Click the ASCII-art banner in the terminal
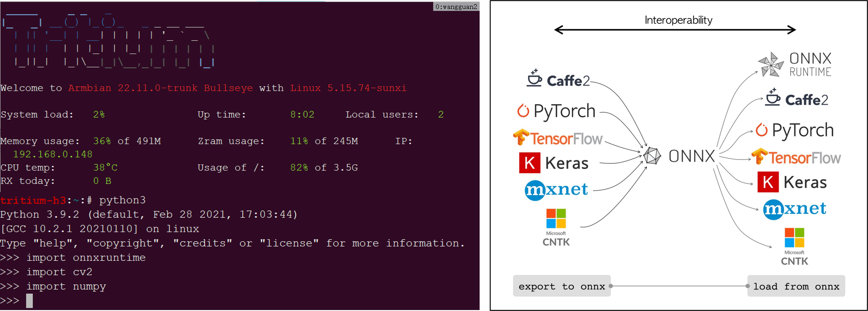This screenshot has width=868, height=311. (108, 41)
